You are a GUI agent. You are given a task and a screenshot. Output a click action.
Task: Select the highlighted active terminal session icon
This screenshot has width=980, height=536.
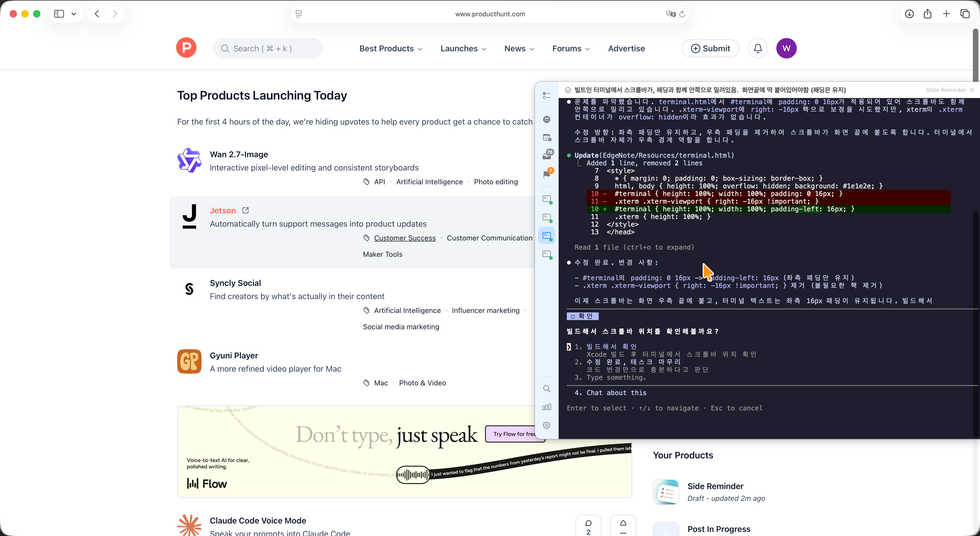pyautogui.click(x=547, y=236)
